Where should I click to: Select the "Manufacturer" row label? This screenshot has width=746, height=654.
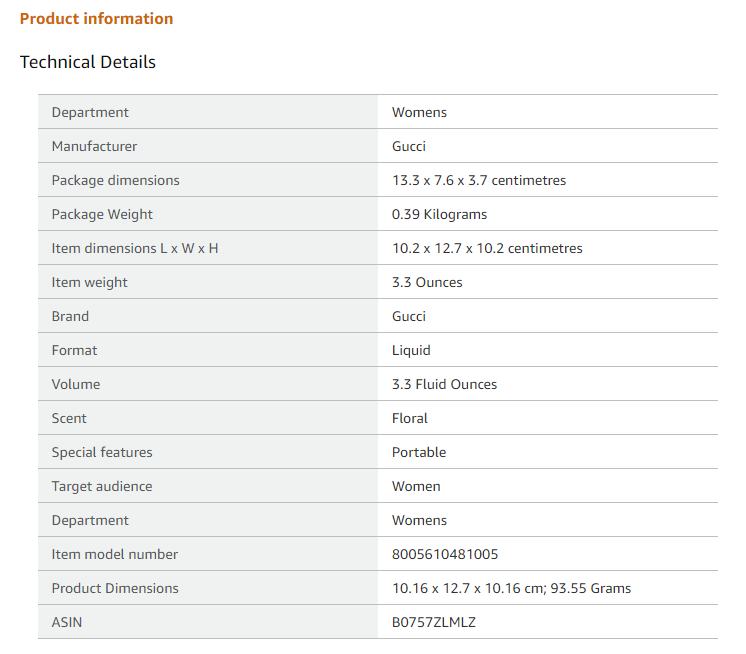[x=94, y=146]
